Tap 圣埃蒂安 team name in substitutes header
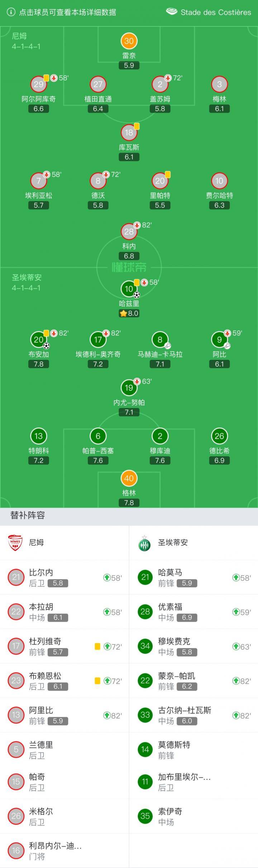 click(173, 543)
